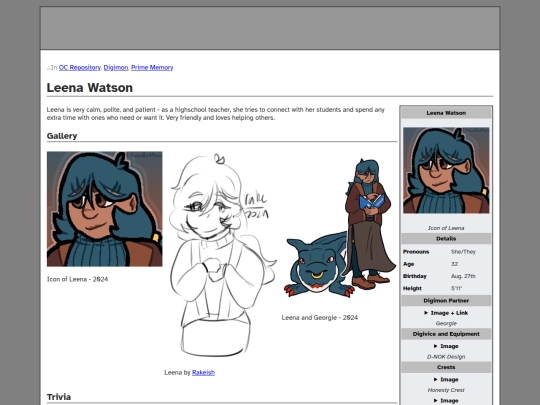Select the Age value 32

(x=455, y=264)
